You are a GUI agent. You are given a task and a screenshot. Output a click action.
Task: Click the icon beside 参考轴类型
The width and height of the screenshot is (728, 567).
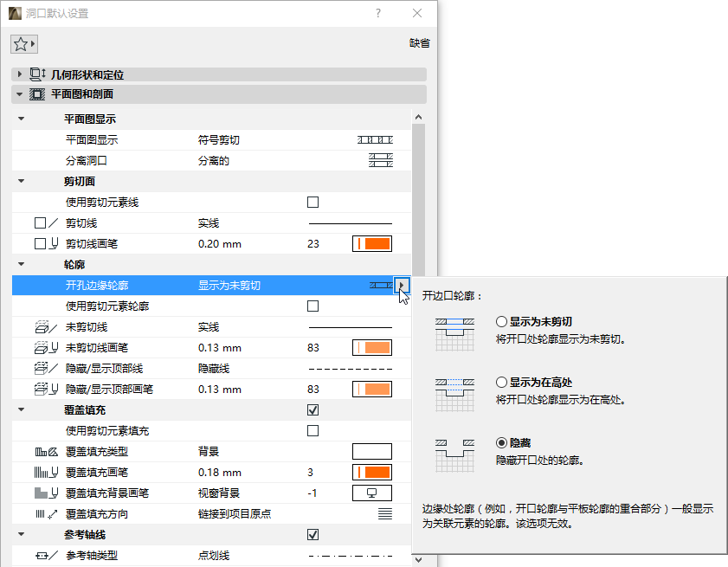click(47, 556)
